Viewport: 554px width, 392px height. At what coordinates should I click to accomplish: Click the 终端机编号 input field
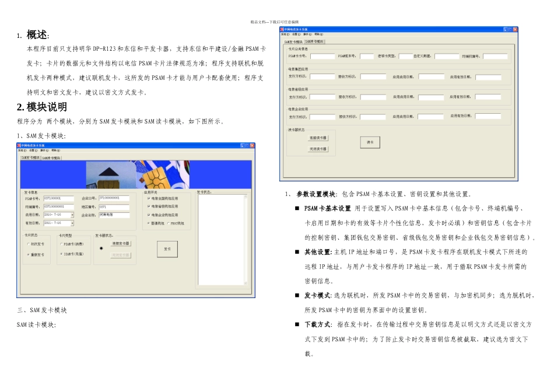[x=495, y=56]
